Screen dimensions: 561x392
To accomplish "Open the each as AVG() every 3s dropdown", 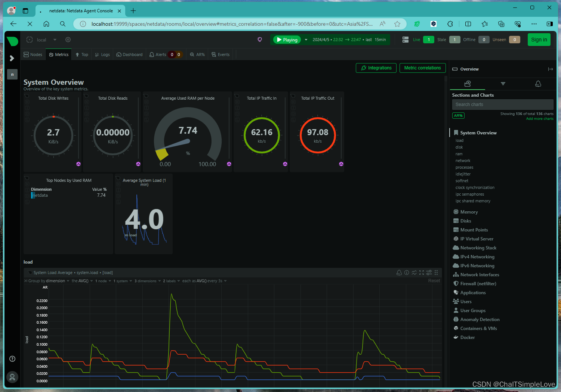I will tap(204, 281).
